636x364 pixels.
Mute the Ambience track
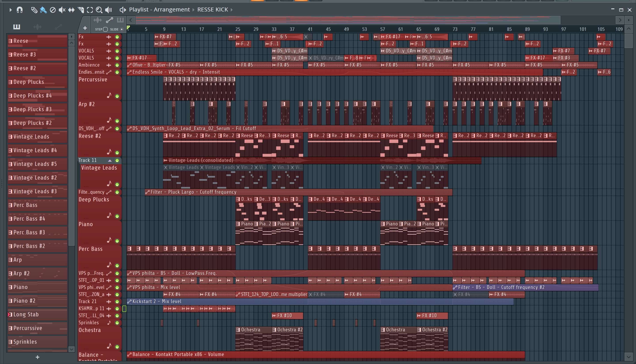tap(117, 65)
